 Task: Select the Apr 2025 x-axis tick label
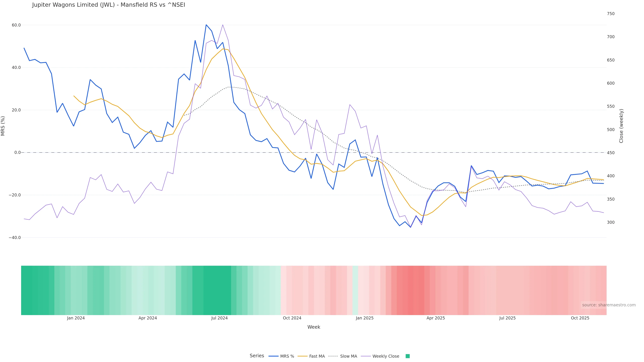click(x=436, y=318)
